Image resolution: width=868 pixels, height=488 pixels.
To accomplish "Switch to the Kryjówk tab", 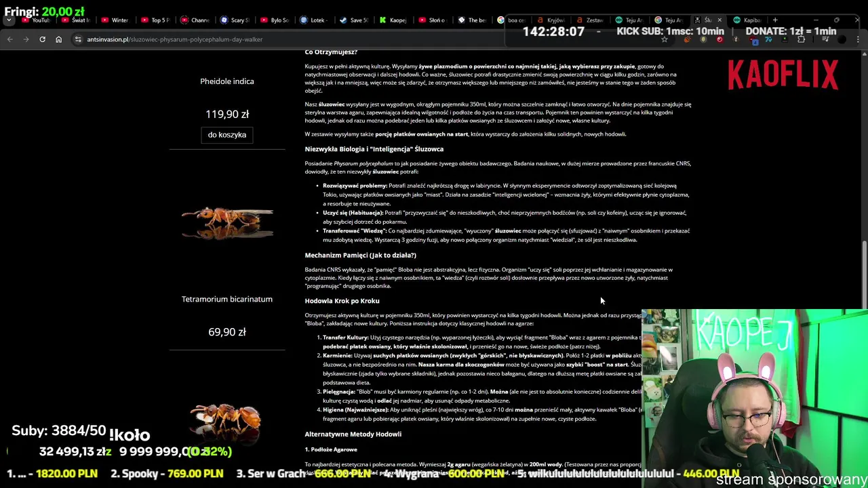I will (x=551, y=20).
